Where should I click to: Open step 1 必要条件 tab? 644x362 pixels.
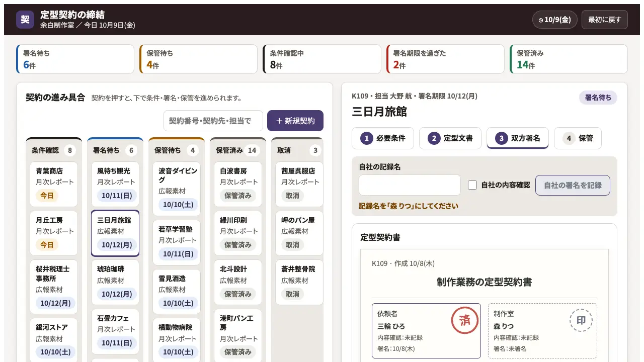coord(383,138)
